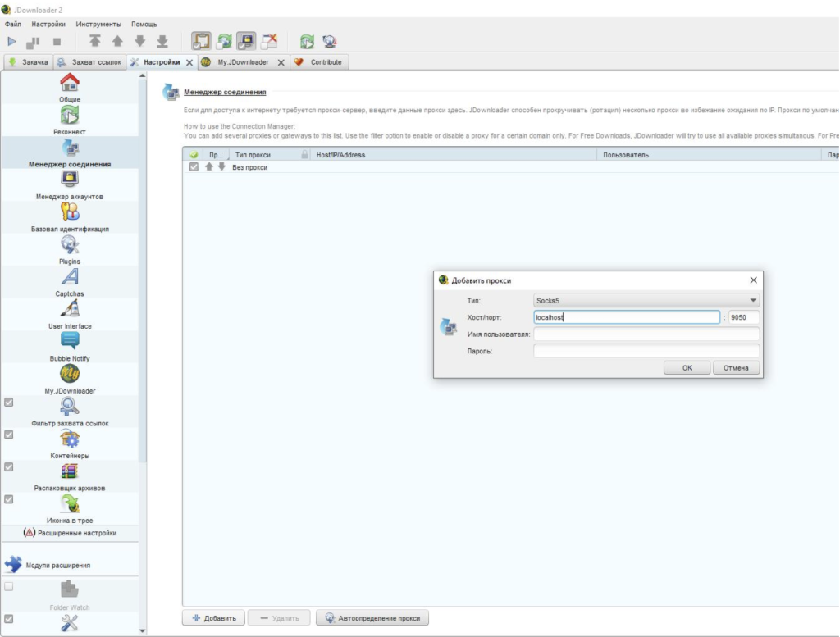
Task: Open Plugins settings section
Action: coord(70,249)
